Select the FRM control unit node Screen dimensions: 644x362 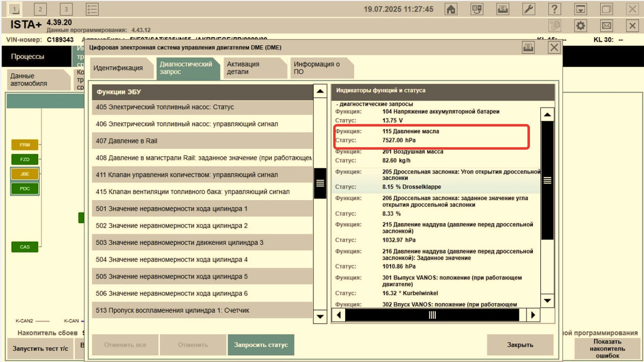coord(25,145)
